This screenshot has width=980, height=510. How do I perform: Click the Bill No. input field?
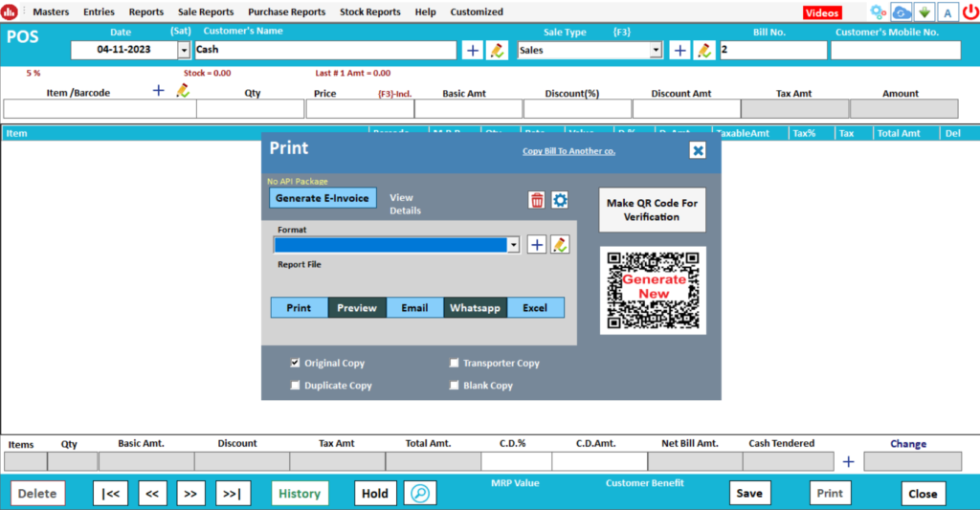coord(773,50)
